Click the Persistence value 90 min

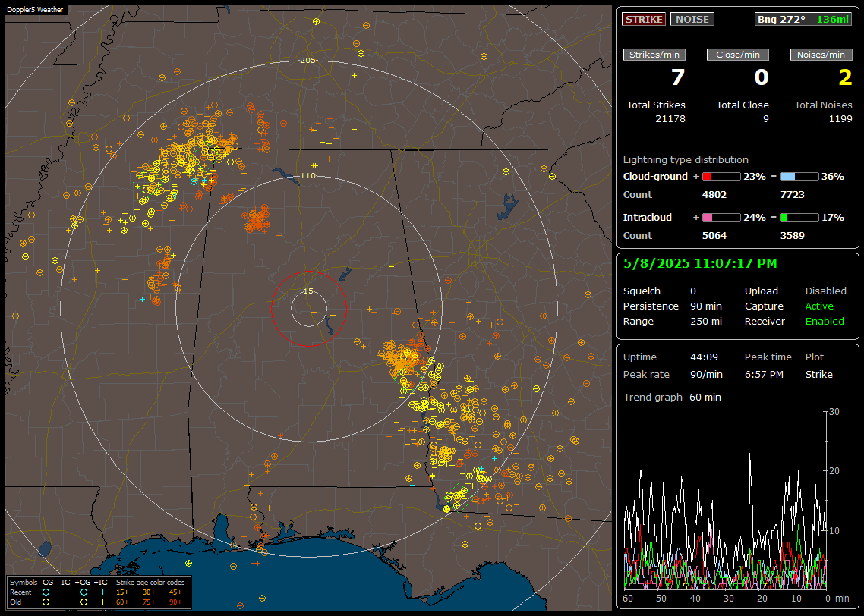(x=706, y=306)
